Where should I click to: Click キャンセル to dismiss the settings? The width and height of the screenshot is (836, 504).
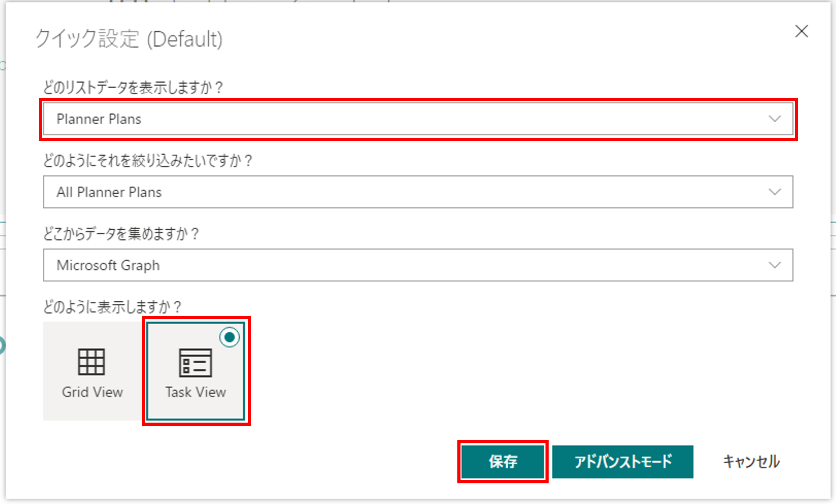pyautogui.click(x=751, y=462)
